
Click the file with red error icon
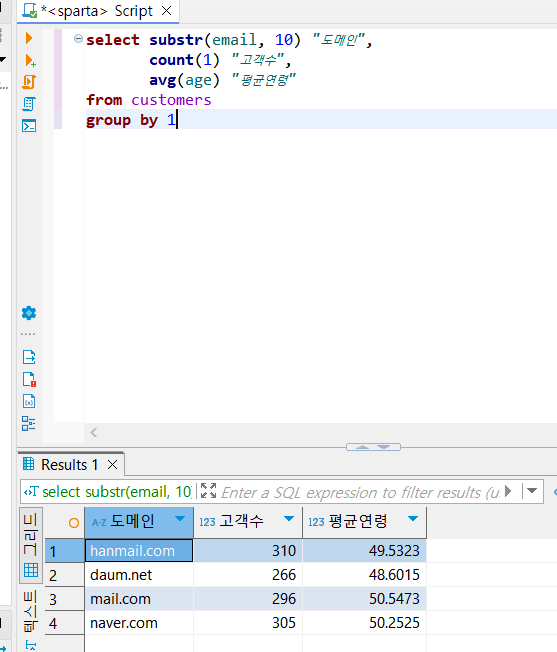coord(29,379)
